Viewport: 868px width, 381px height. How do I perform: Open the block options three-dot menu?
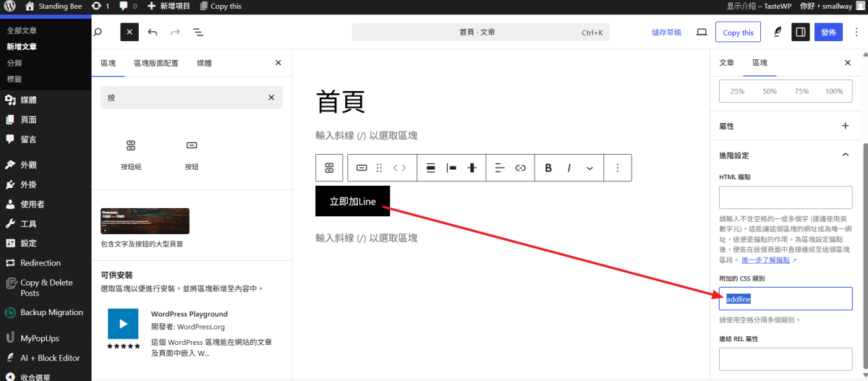point(617,168)
